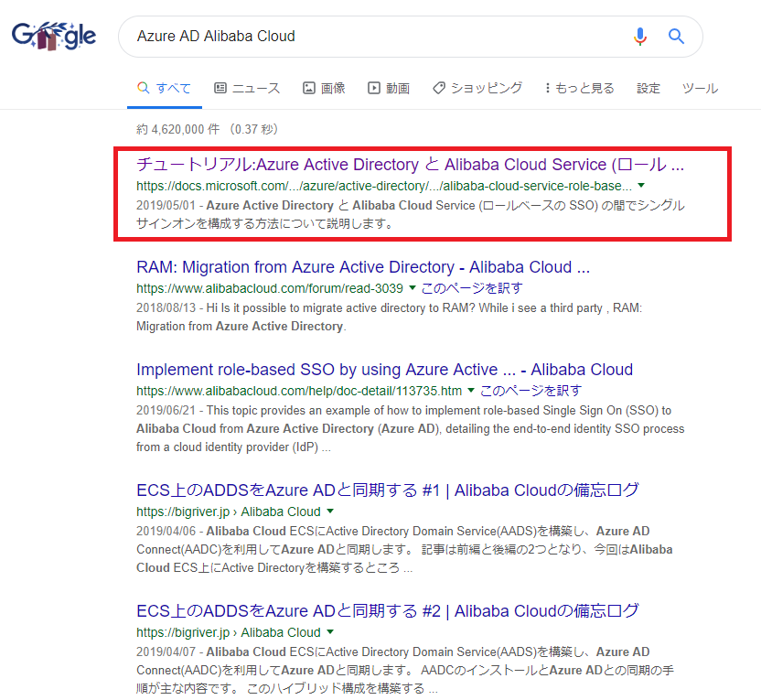Screen dimensions: 761x700
Task: Open ECS上のADDSをAzure ADと同期する #1 result
Action: pos(387,490)
